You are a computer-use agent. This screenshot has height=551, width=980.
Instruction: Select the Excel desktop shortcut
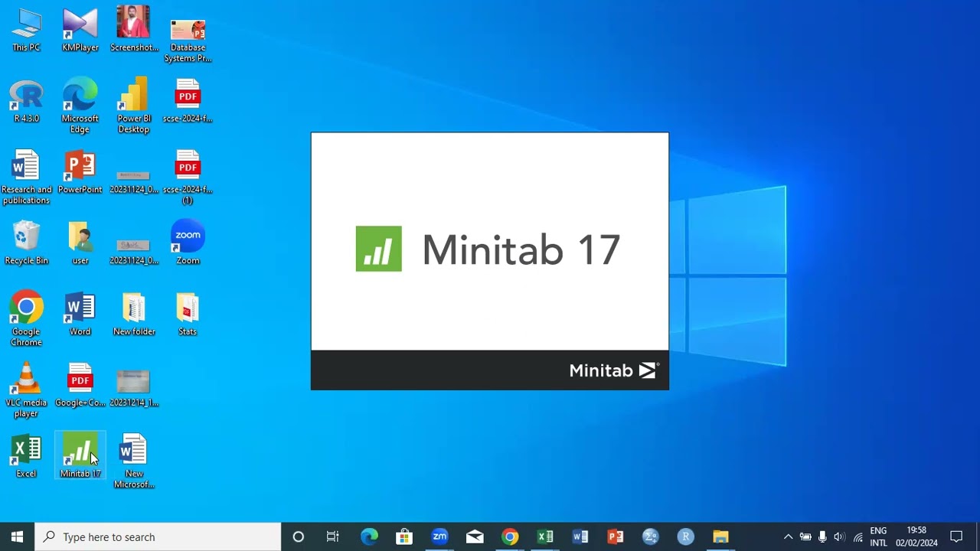26,456
